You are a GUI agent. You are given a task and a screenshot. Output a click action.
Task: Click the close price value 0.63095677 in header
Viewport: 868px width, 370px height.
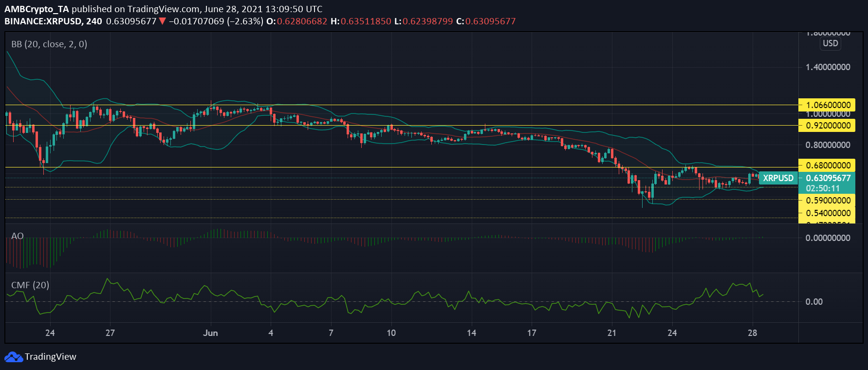pyautogui.click(x=490, y=21)
